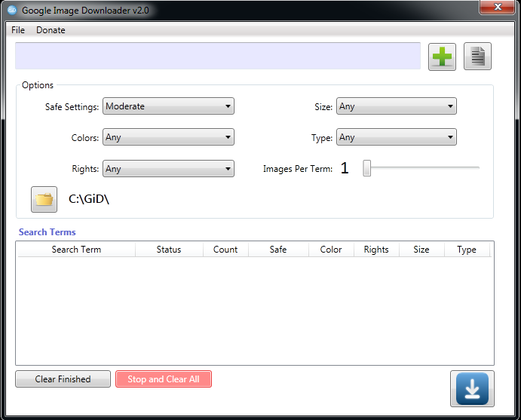The height and width of the screenshot is (420, 521).
Task: Start downloads with the blue arrow icon
Action: click(x=472, y=389)
